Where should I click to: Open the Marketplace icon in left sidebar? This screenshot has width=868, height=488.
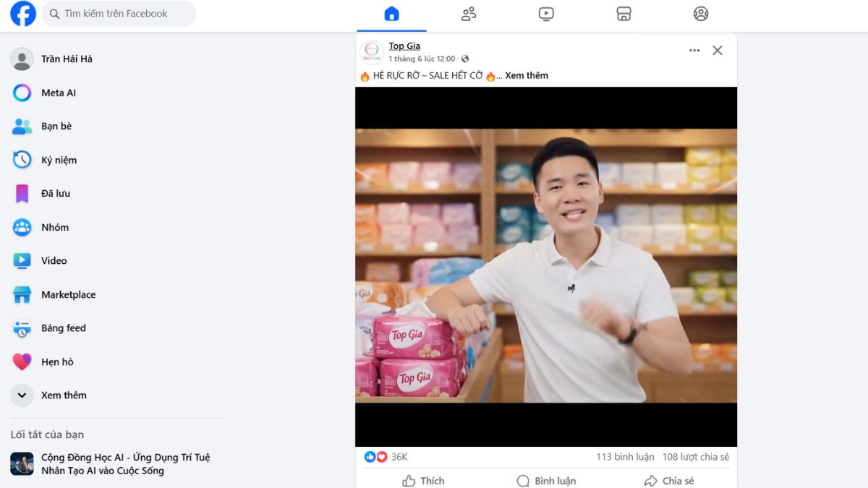22,294
